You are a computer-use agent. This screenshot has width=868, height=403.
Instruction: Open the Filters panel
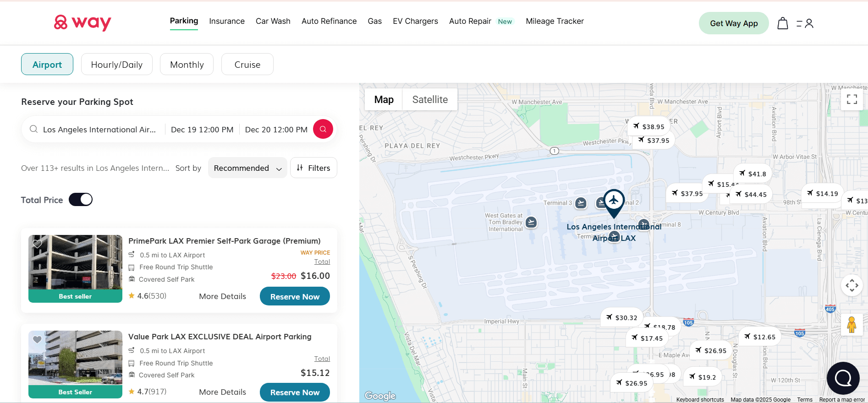tap(313, 168)
